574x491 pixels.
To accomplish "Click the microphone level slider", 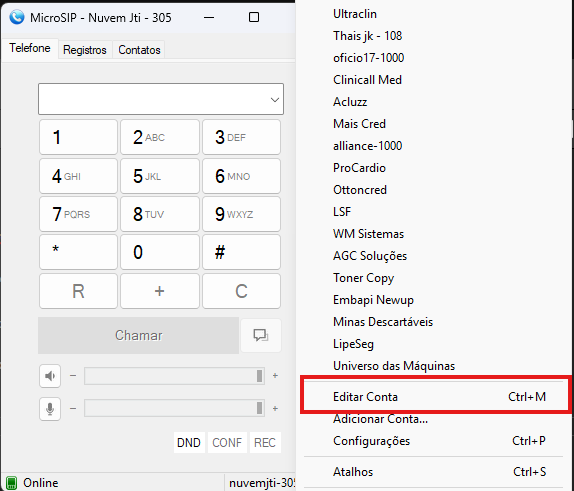I will coord(174,408).
